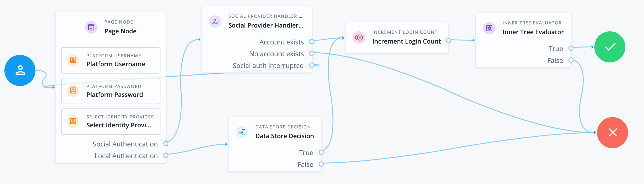The width and height of the screenshot is (644, 184).
Task: Select the Inner Tree Evaluator gear icon
Action: (489, 28)
